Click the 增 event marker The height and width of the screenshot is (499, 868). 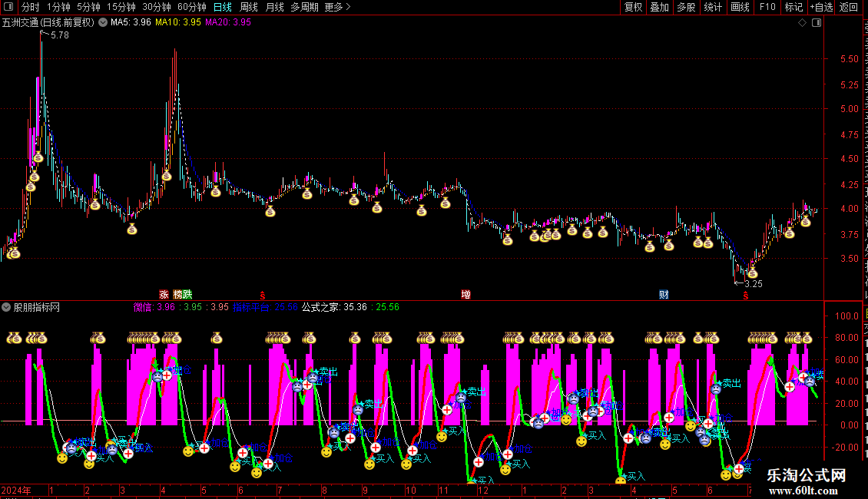pyautogui.click(x=466, y=294)
